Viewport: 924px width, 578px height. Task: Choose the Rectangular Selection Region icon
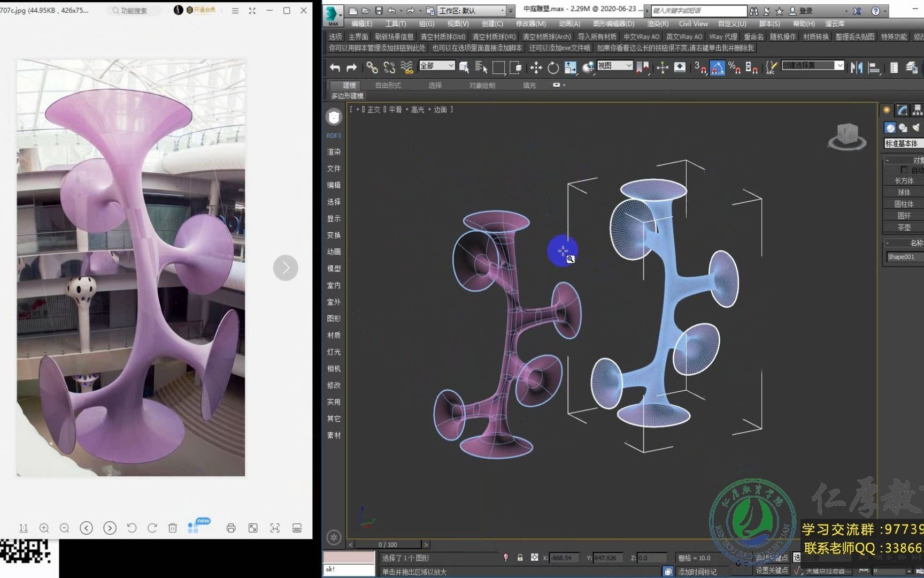click(498, 67)
